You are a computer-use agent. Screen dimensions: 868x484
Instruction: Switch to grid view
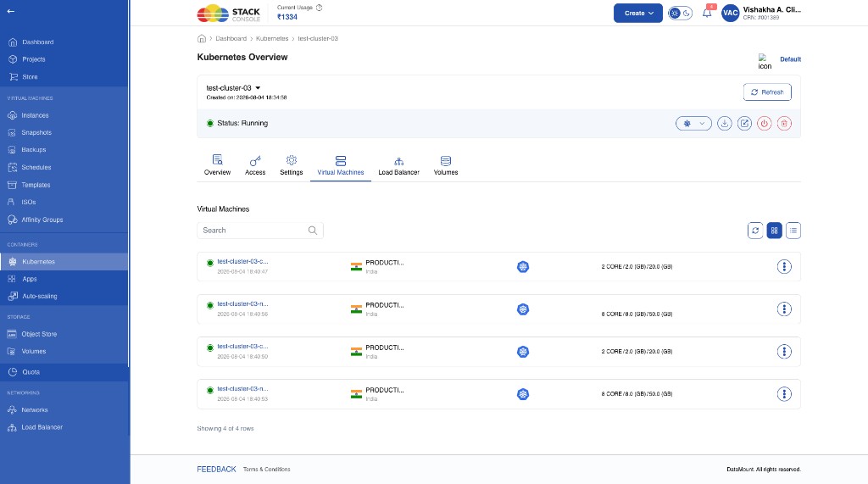pyautogui.click(x=775, y=231)
